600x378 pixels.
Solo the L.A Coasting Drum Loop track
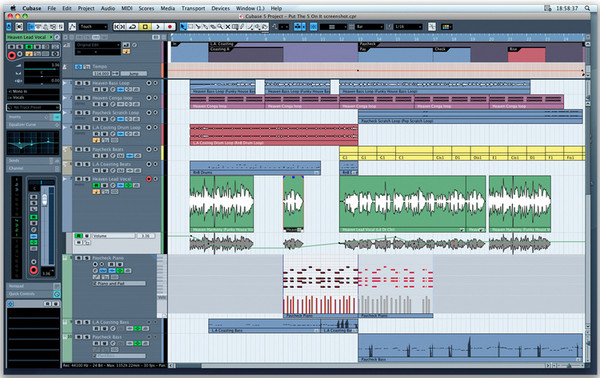click(x=87, y=127)
